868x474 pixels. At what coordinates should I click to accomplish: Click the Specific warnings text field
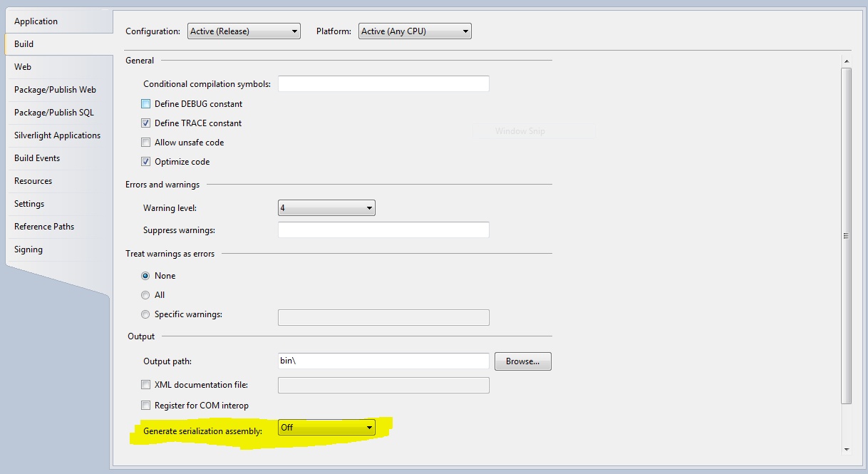(383, 317)
